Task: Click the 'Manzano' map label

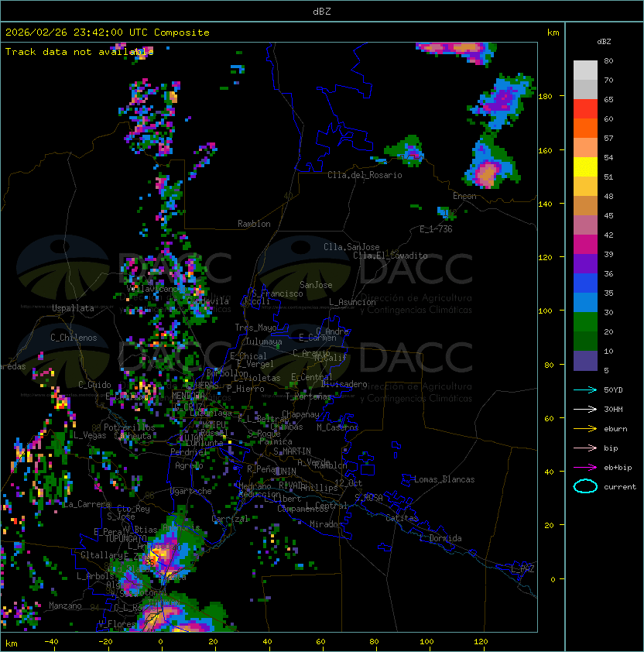Action: pos(65,606)
